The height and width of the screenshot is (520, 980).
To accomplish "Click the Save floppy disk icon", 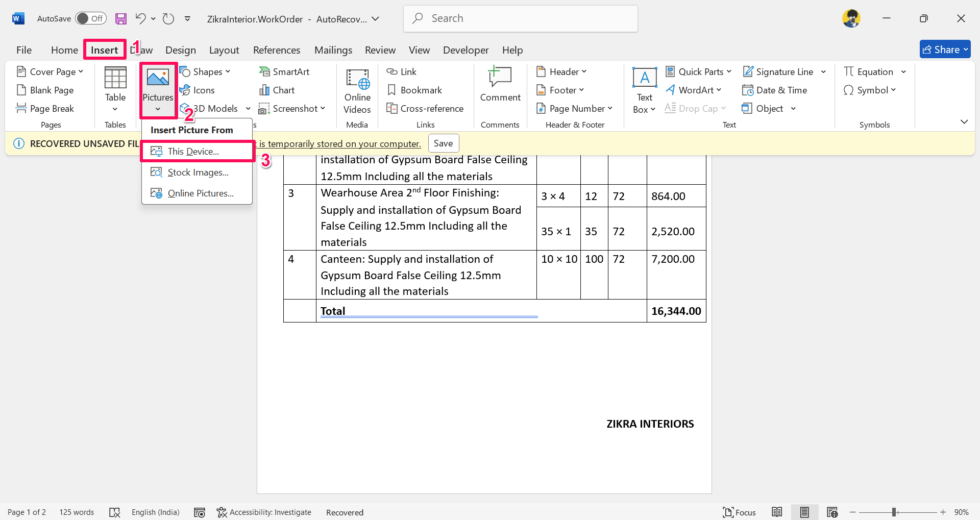I will pos(120,19).
